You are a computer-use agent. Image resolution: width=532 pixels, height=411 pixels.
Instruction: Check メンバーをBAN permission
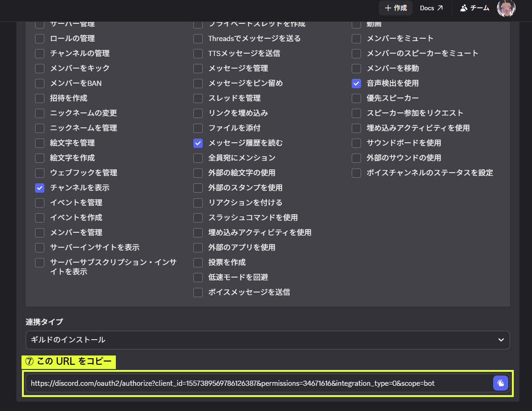[40, 84]
